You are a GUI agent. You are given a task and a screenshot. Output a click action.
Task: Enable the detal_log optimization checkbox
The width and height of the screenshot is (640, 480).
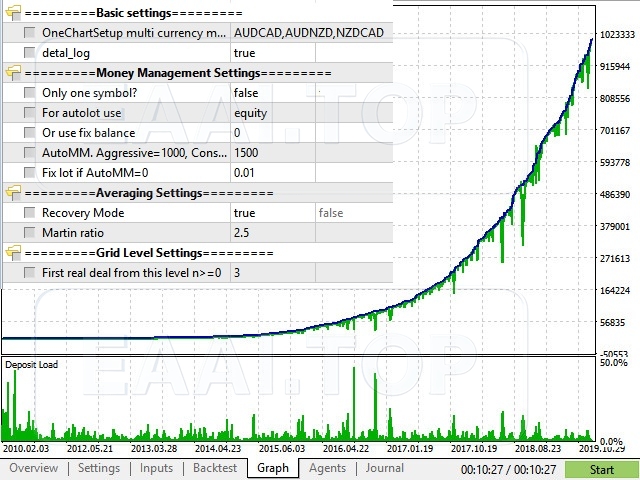[30, 53]
